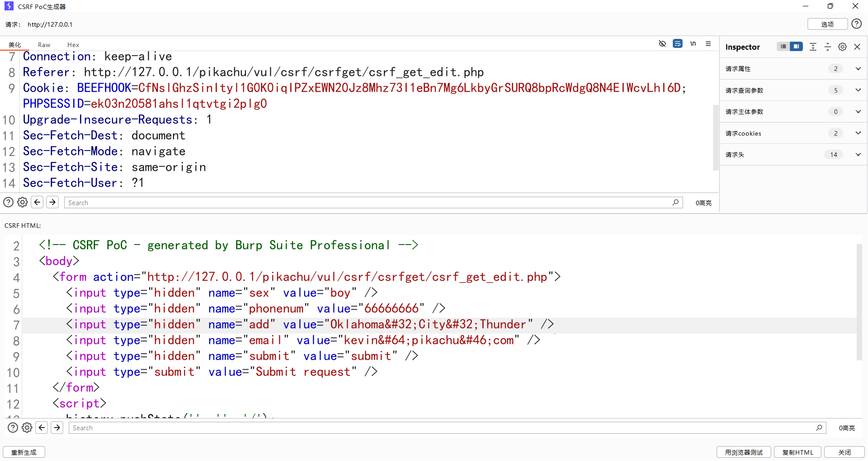Toggle hide non-printable characters eye icon

point(662,43)
